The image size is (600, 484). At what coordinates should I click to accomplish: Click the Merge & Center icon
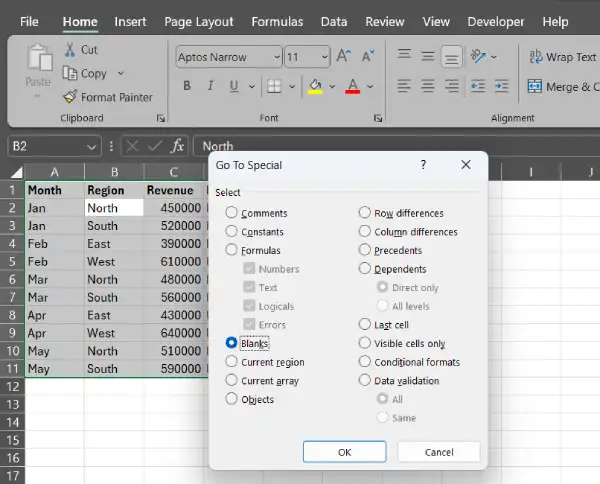coord(535,86)
